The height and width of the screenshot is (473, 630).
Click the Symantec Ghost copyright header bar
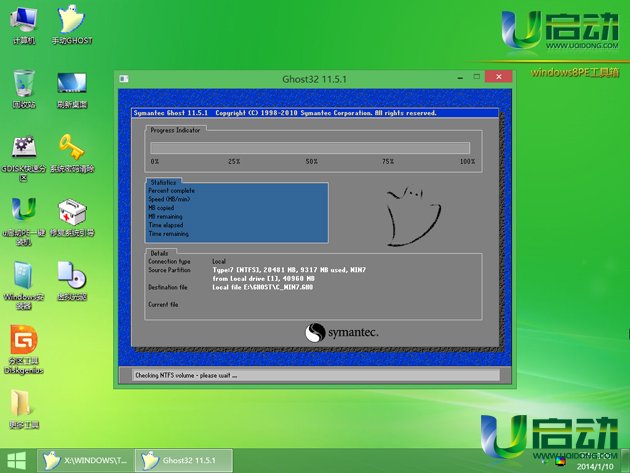click(x=315, y=113)
